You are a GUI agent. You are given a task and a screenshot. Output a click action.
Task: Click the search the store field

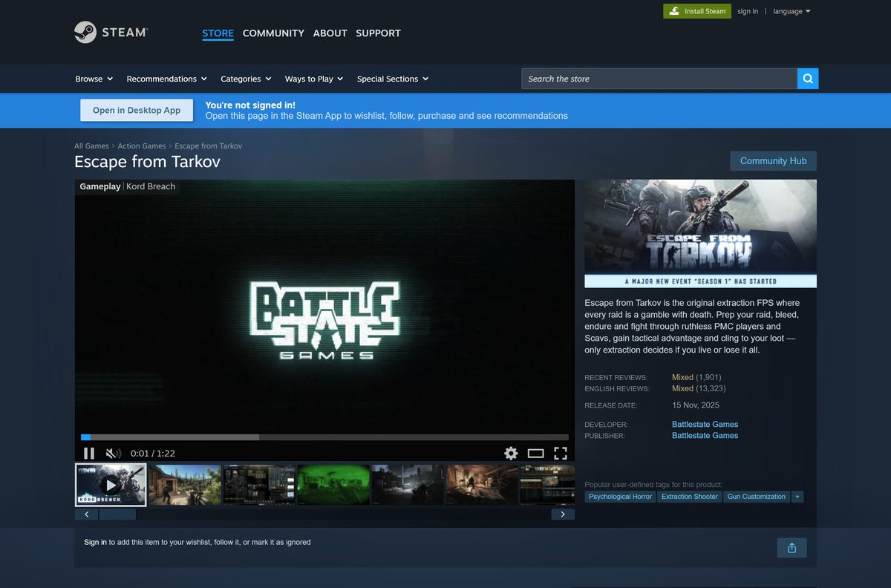tap(659, 79)
